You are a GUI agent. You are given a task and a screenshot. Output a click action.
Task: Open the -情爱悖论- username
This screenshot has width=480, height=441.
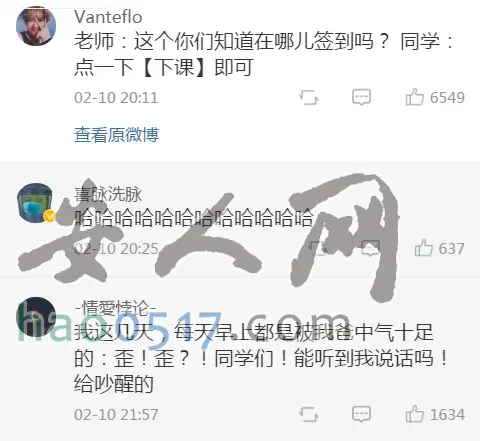tap(115, 308)
